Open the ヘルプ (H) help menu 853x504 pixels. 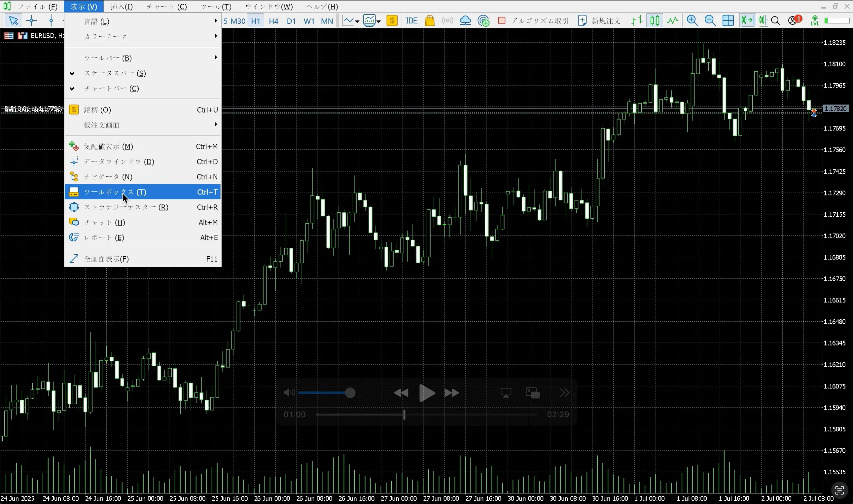(322, 6)
